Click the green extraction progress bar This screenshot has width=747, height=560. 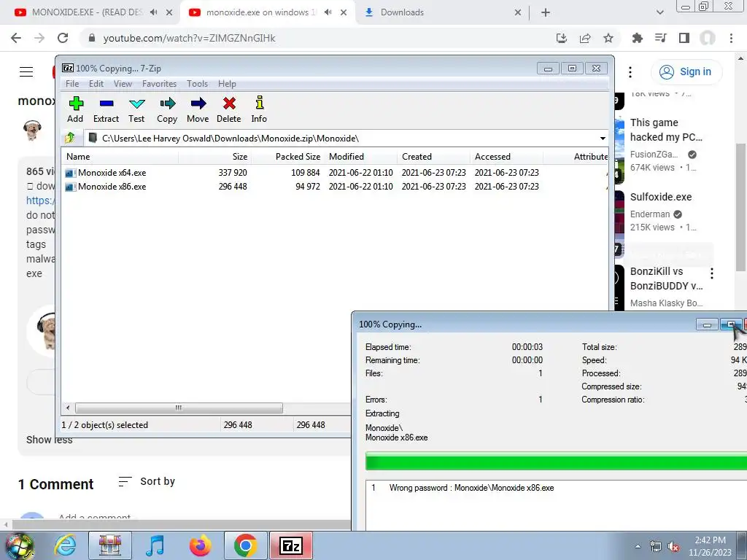click(x=555, y=462)
